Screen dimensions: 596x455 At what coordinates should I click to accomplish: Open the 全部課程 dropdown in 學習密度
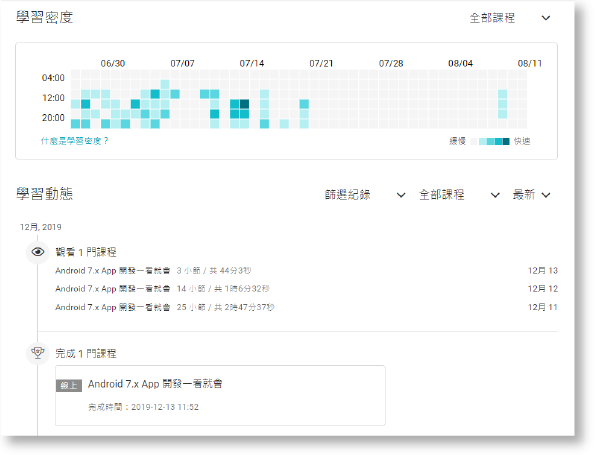[x=510, y=18]
